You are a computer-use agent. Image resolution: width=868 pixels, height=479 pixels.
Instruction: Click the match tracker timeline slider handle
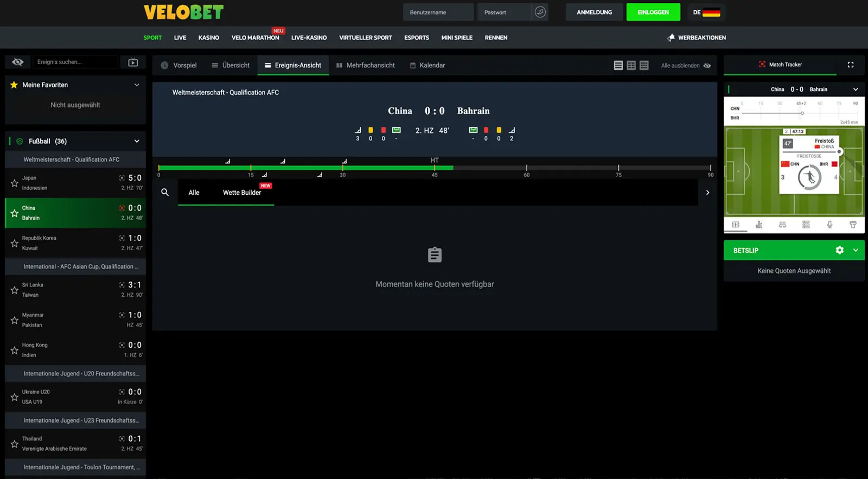(x=802, y=113)
